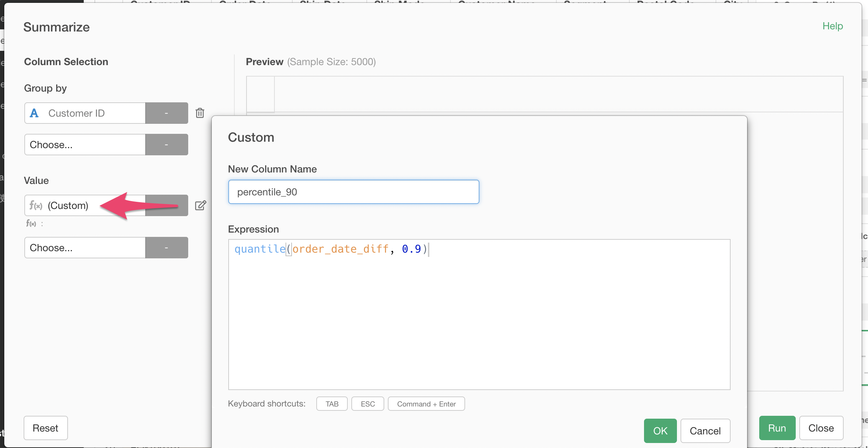Click the New Column Name field
Screen dimensions: 868x448
tap(353, 192)
